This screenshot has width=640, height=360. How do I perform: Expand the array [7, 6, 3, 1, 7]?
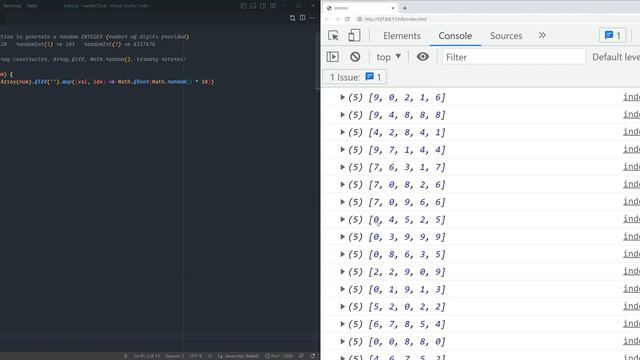[342, 167]
